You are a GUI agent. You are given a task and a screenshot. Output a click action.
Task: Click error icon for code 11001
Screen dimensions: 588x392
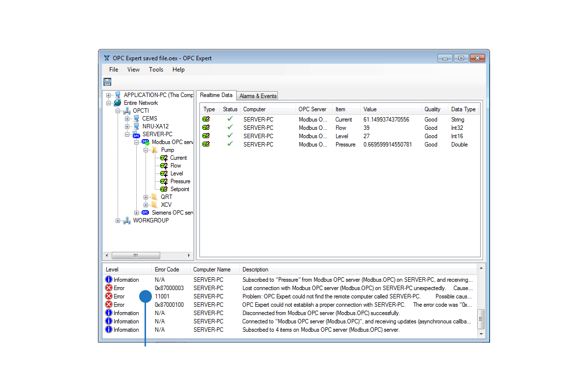point(109,296)
